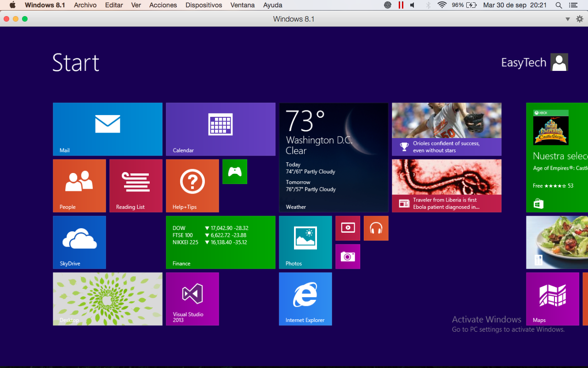Open the Desktop tile
The width and height of the screenshot is (588, 368).
(x=107, y=299)
